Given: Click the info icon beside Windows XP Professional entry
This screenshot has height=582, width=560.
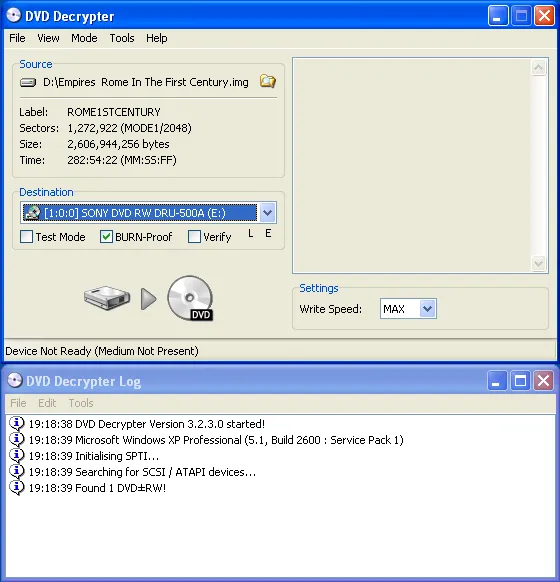Looking at the screenshot, I should 17,439.
